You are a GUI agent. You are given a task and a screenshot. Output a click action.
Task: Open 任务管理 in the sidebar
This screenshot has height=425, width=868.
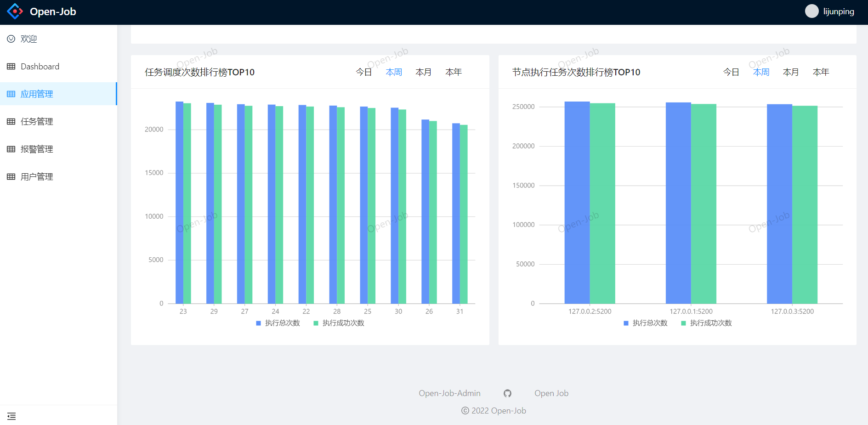(58, 122)
